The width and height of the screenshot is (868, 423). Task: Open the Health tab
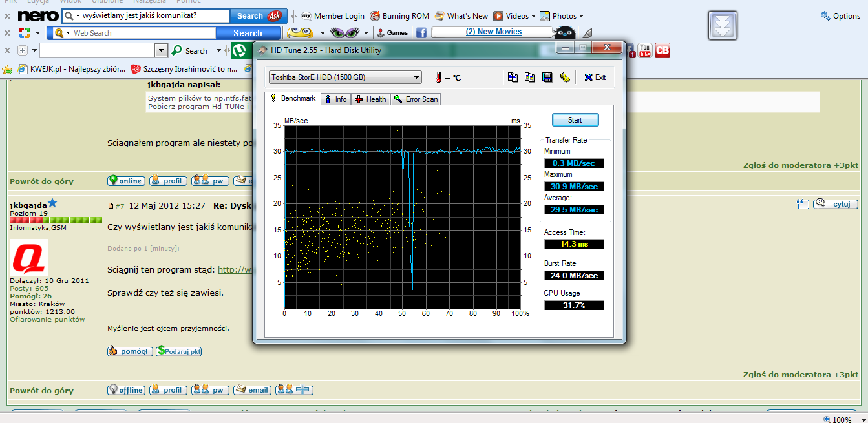pyautogui.click(x=370, y=99)
